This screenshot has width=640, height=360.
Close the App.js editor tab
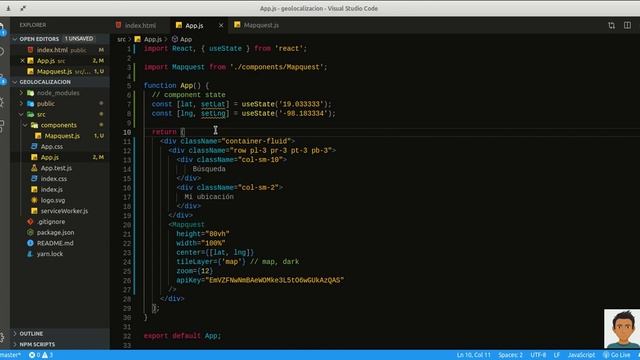221,25
